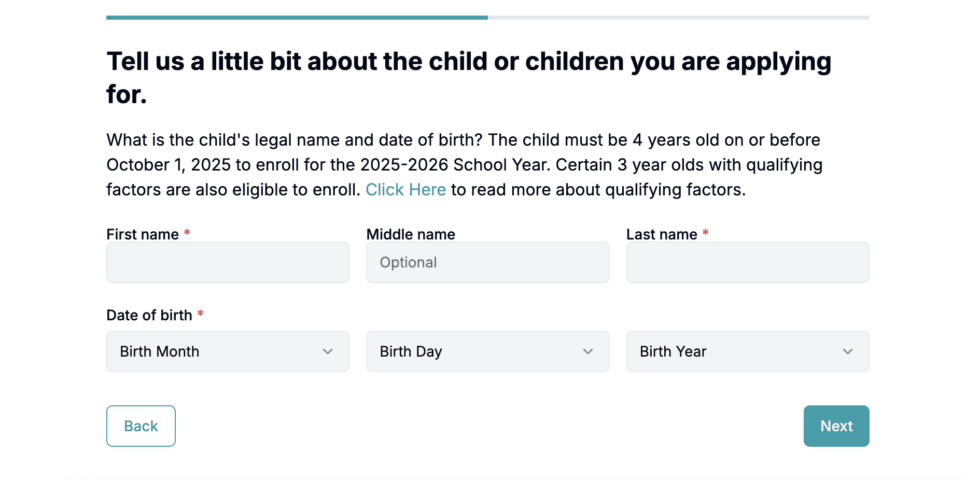Click the Date of birth label

pyautogui.click(x=149, y=315)
